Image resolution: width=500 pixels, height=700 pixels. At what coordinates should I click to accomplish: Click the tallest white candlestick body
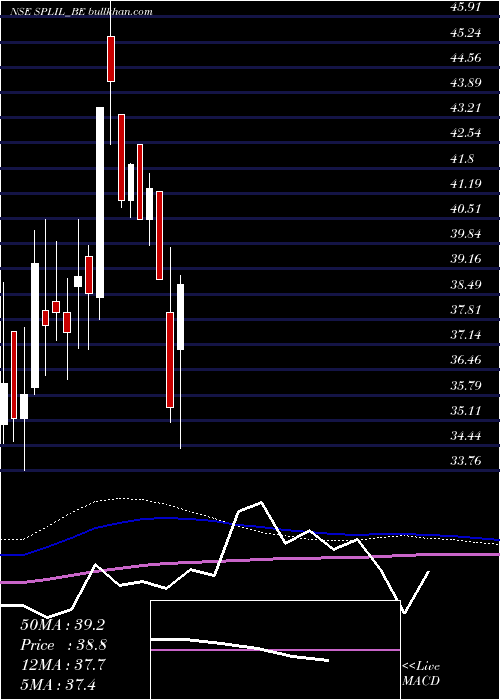point(100,202)
